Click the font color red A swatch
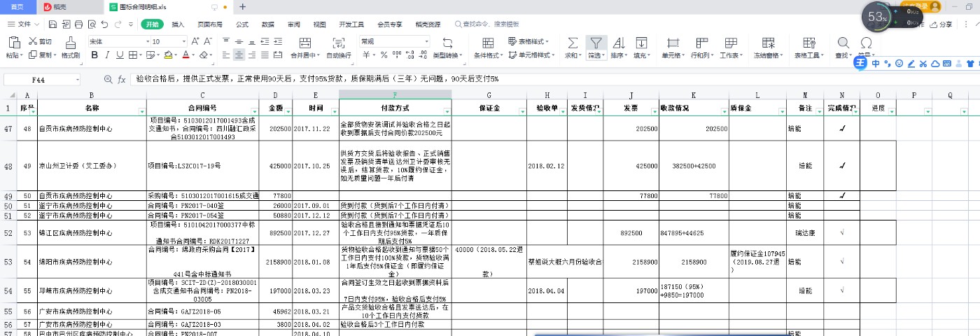980x336 pixels. coord(187,55)
